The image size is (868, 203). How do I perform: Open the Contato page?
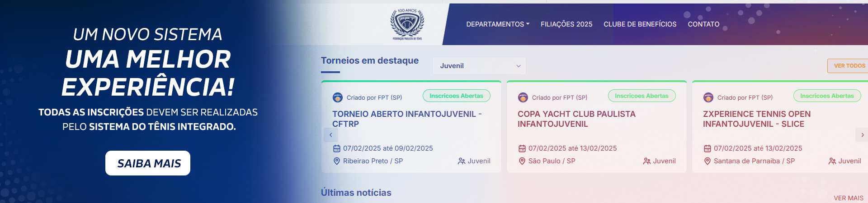tap(703, 24)
